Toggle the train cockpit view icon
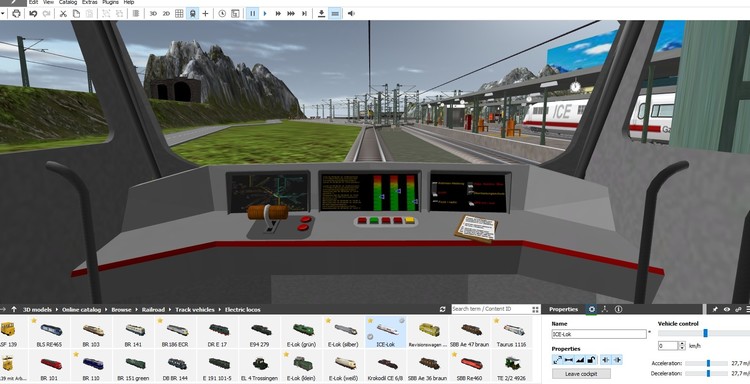The height and width of the screenshot is (384, 750). click(192, 13)
